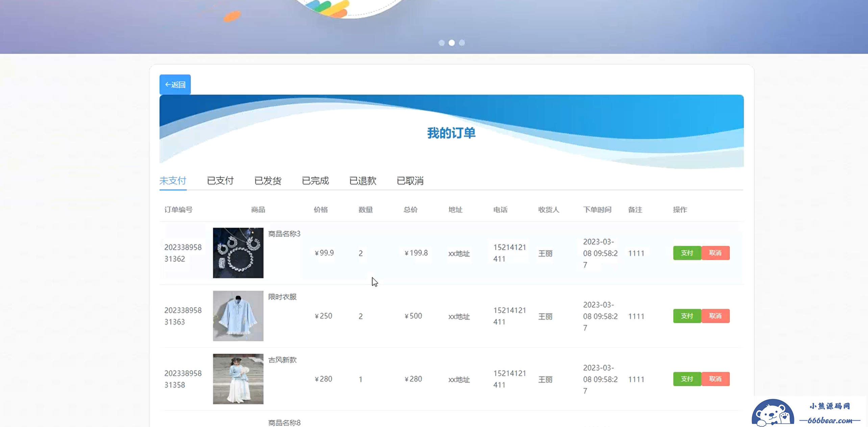The width and height of the screenshot is (868, 427).
Task: Switch to the 未支付 tab
Action: [173, 181]
